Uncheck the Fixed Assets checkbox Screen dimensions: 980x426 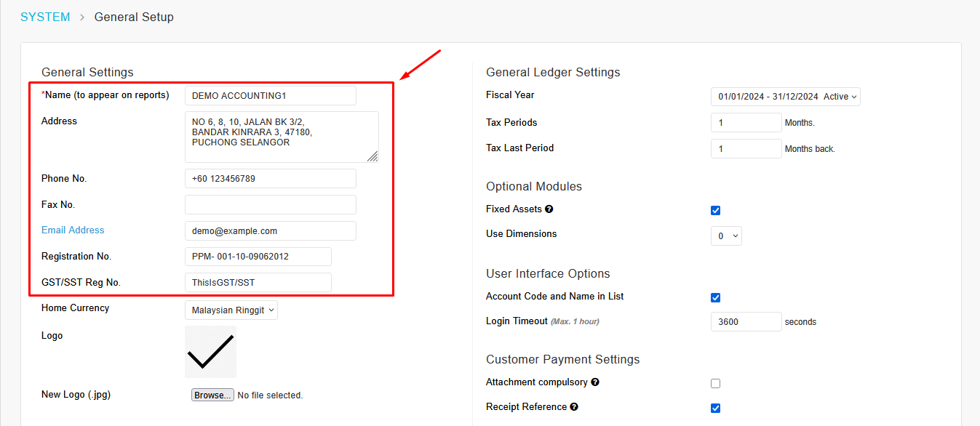pyautogui.click(x=715, y=211)
